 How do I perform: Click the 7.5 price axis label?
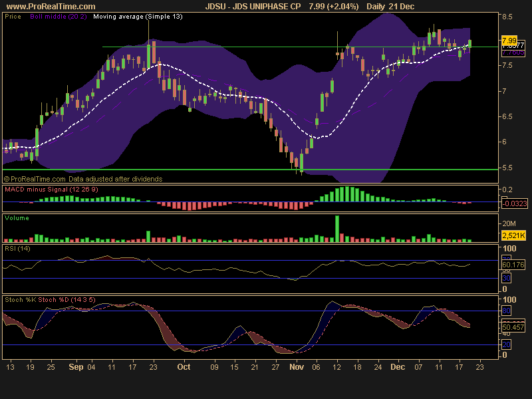(x=507, y=65)
